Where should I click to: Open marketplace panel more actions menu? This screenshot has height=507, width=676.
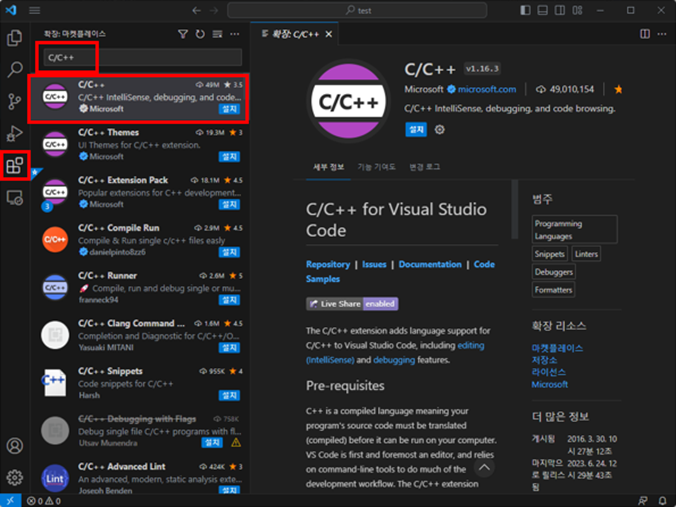(235, 34)
